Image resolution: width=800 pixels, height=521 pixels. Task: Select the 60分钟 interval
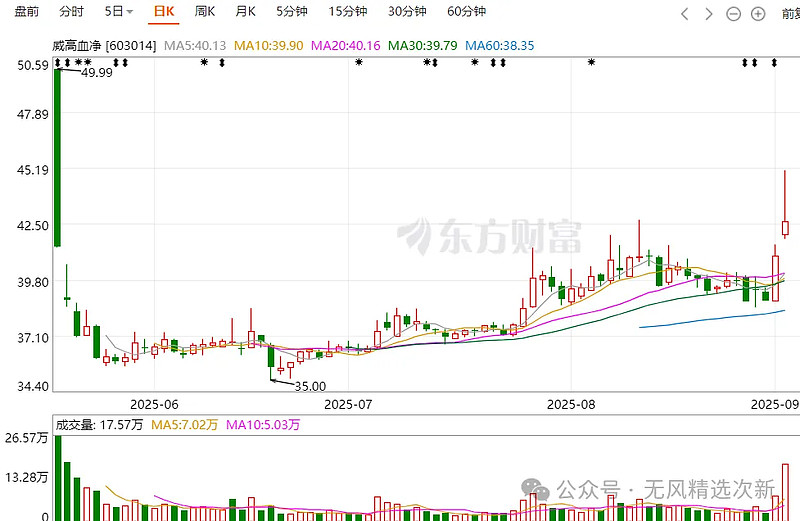[466, 12]
